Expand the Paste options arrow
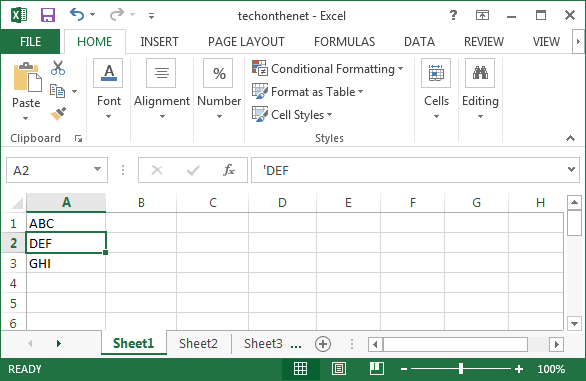The width and height of the screenshot is (586, 381). (x=25, y=118)
